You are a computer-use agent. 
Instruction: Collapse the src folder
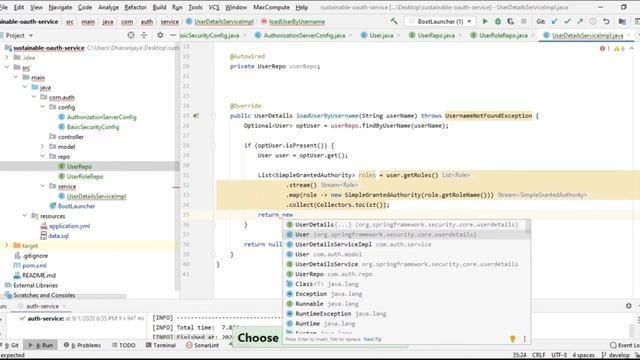pyautogui.click(x=7, y=67)
